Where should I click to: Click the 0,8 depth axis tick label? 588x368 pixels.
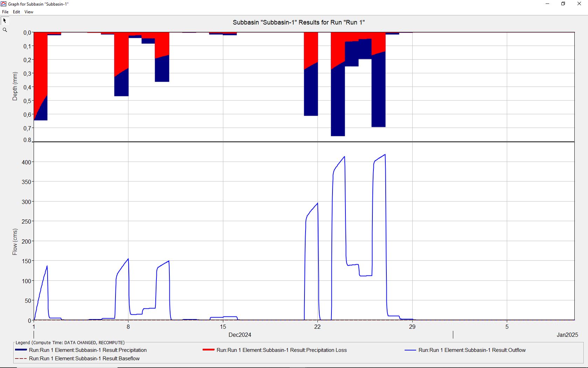click(x=27, y=140)
